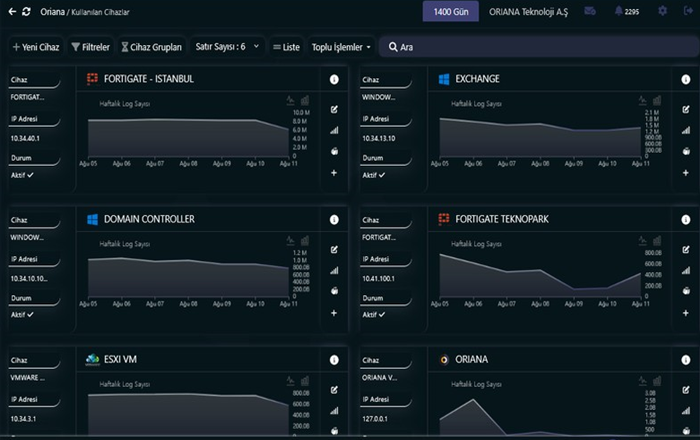Viewport: 700px width, 440px height.
Task: Open signal-bars statistics for ORIANA device
Action: pos(686,411)
